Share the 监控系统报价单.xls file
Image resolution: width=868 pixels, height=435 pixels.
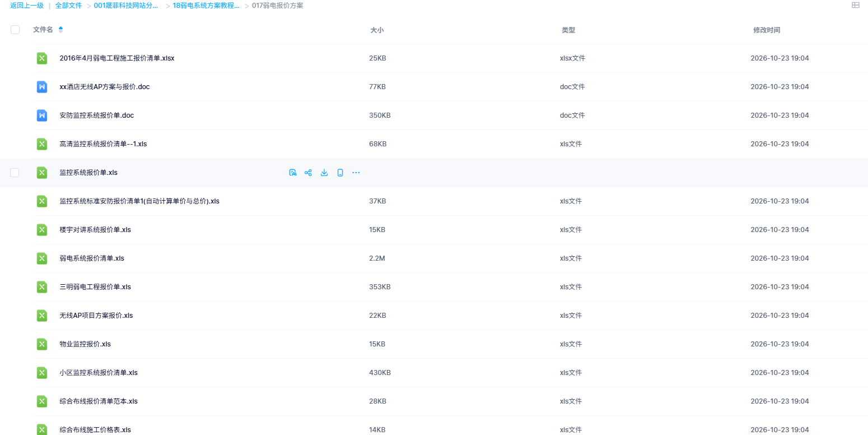click(x=308, y=173)
